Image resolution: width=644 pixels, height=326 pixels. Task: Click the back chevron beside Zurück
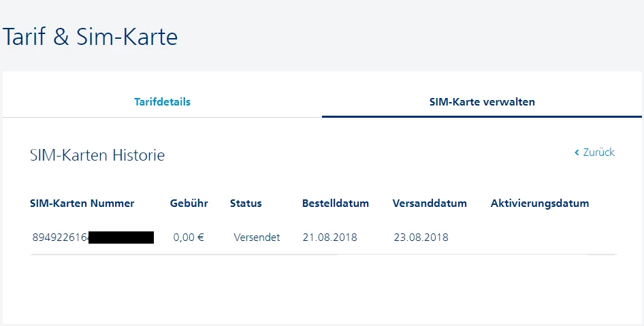577,152
